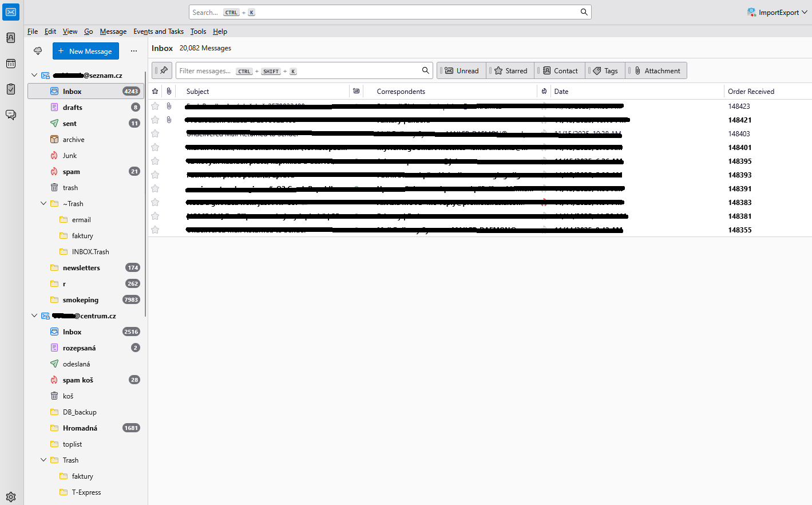The height and width of the screenshot is (505, 812).
Task: Open Settings gear in bottom-left corner
Action: (x=11, y=497)
